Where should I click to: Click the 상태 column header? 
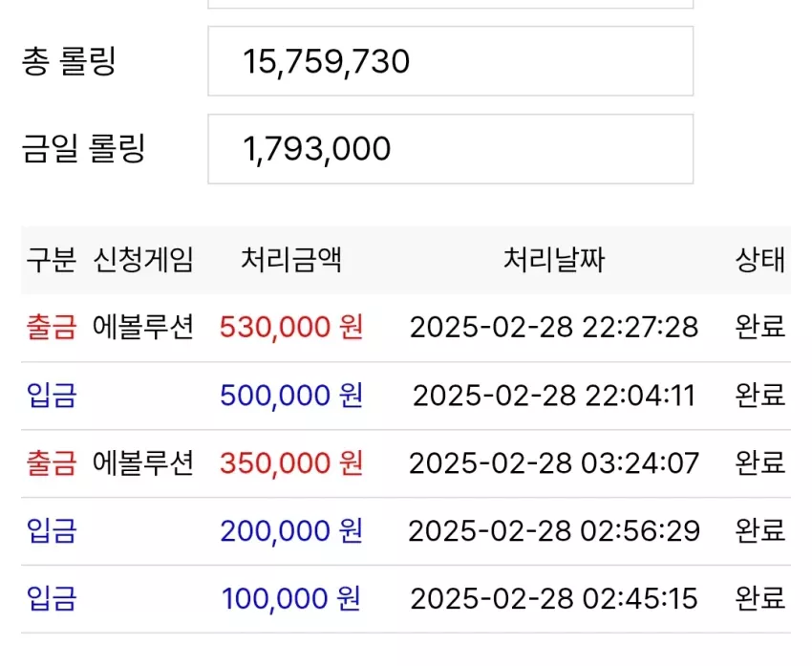tap(760, 260)
